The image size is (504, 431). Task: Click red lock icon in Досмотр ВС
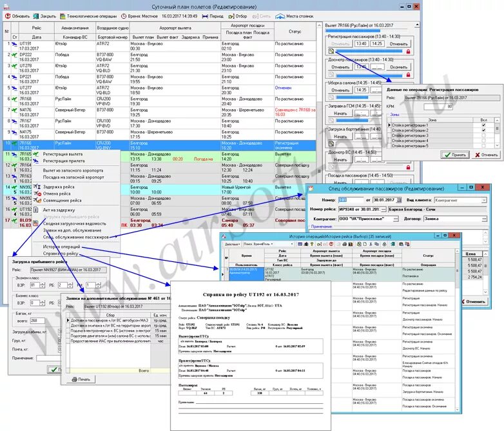408,167
